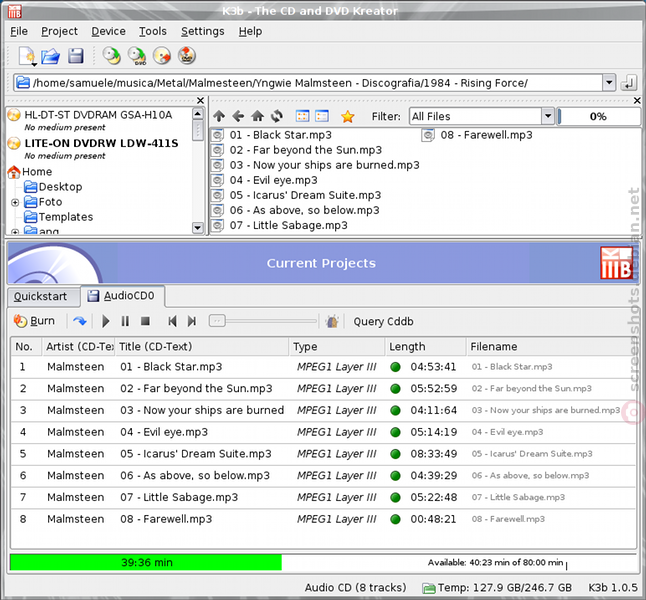Stop audio playback

pyautogui.click(x=145, y=321)
